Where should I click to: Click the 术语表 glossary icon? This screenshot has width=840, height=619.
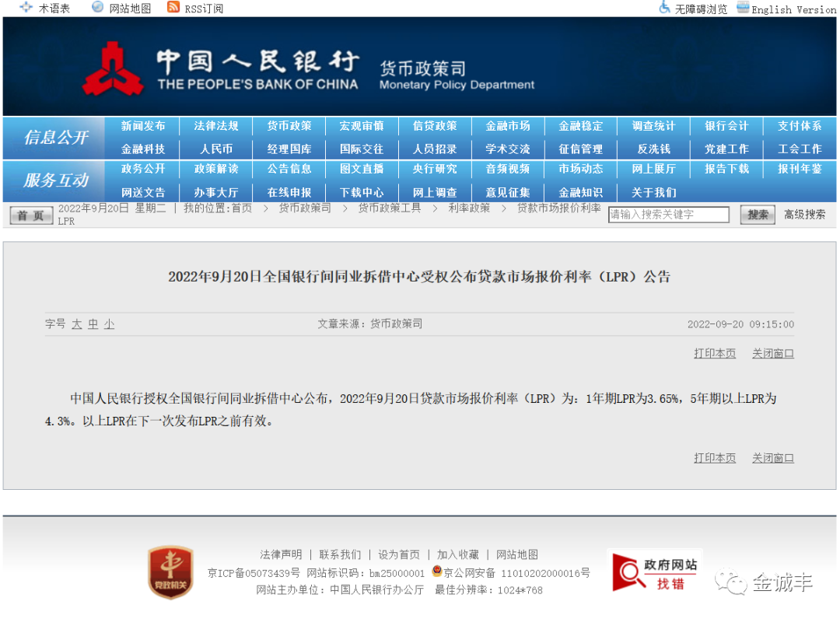[x=26, y=8]
